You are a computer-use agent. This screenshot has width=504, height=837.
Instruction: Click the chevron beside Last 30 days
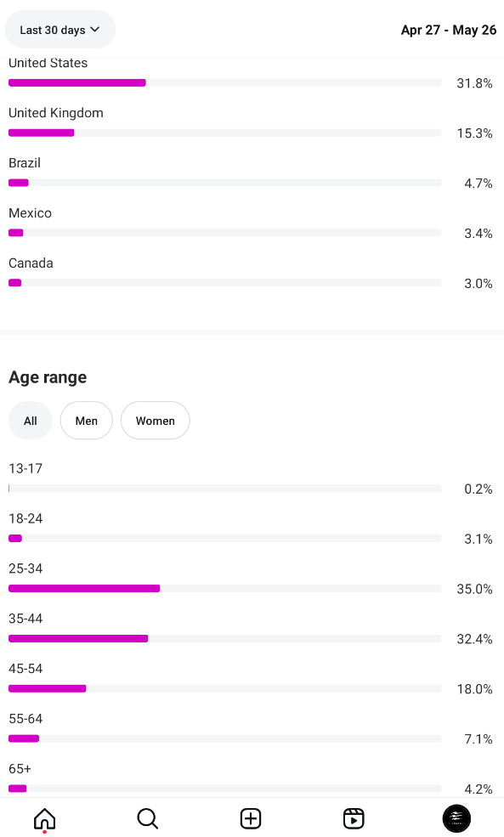(95, 30)
